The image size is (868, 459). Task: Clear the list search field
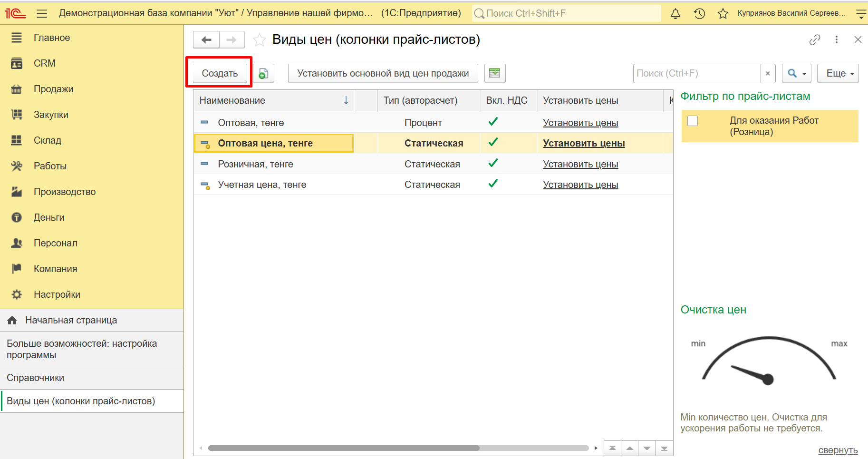coord(768,73)
